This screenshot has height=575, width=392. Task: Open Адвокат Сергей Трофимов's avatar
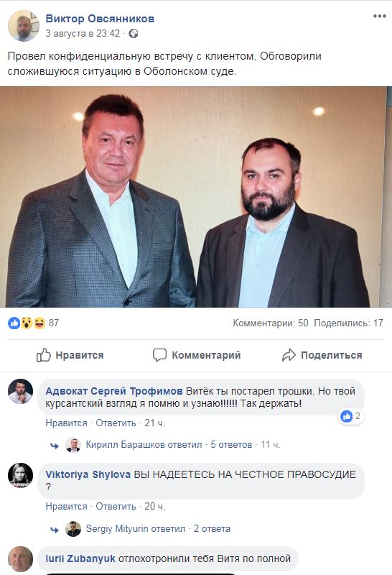(21, 391)
